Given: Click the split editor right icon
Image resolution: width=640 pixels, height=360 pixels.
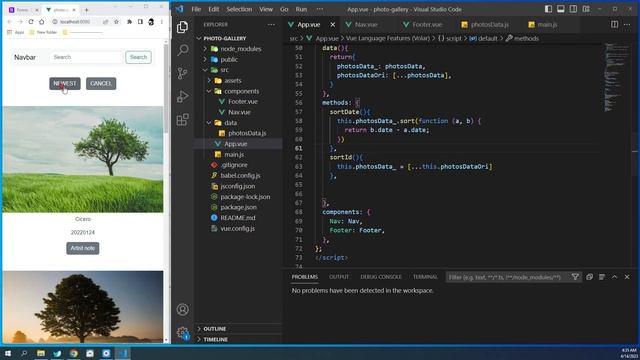Looking at the screenshot, I should pos(614,24).
